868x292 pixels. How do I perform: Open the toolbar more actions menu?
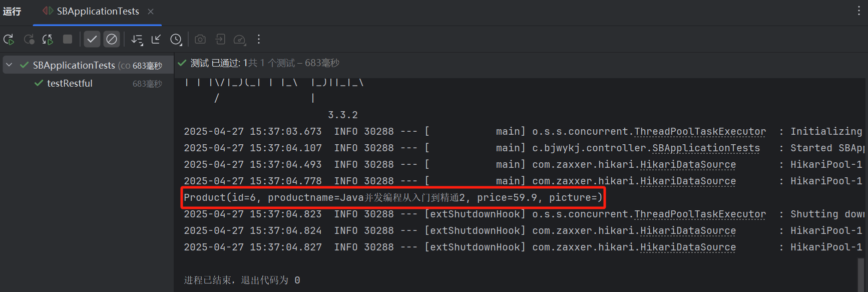[x=259, y=39]
